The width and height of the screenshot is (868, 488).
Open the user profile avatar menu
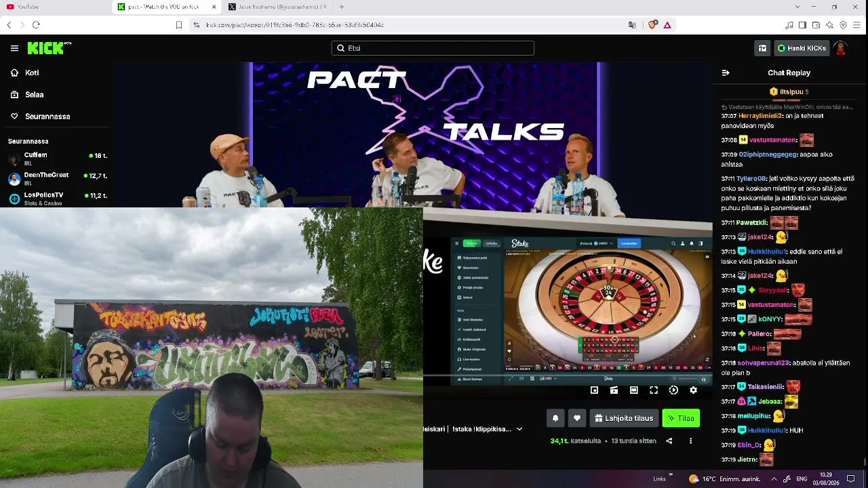[x=841, y=48]
